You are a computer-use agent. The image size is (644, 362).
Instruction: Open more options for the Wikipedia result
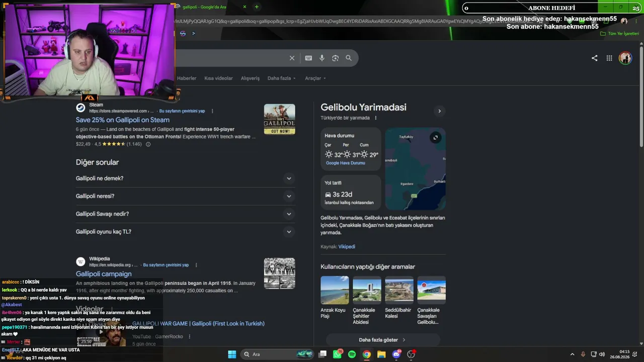pos(196,265)
